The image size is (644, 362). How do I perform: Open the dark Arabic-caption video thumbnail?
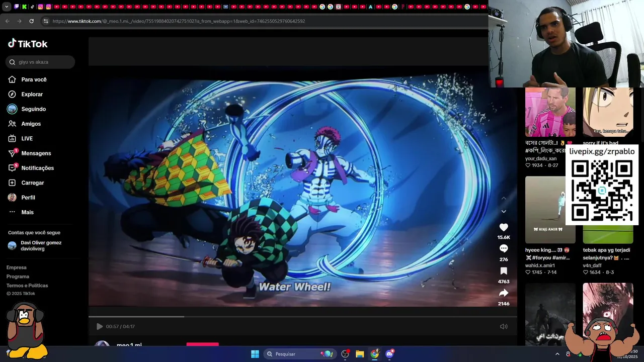tap(550, 314)
